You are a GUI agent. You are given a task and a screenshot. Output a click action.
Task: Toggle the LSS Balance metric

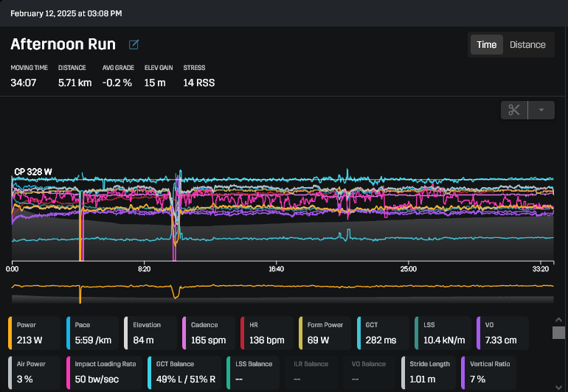(253, 372)
